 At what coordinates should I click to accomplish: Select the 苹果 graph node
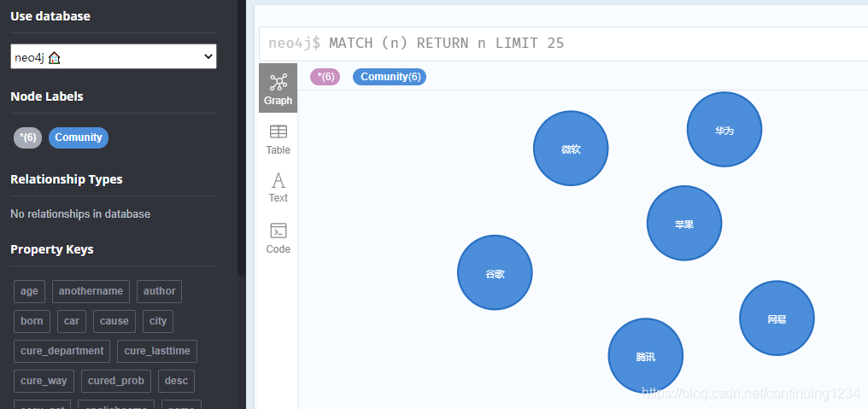(x=684, y=223)
